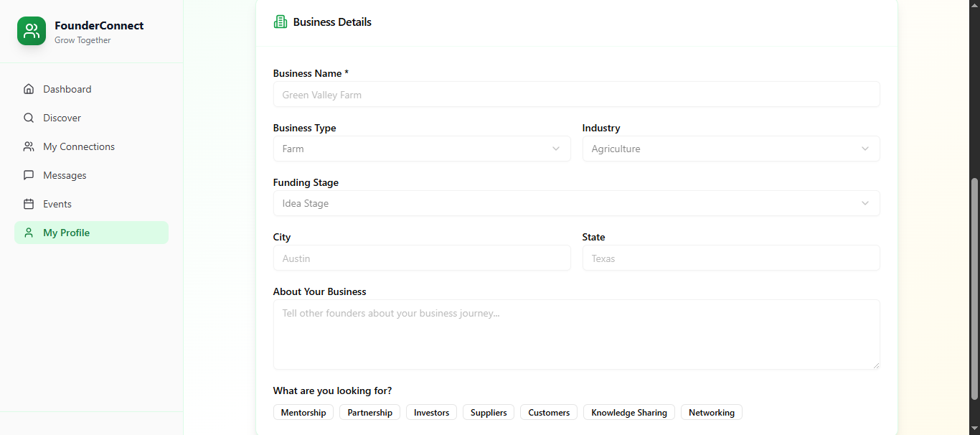Click the 'Grow Together' tagline
The height and width of the screenshot is (435, 980).
pyautogui.click(x=83, y=40)
